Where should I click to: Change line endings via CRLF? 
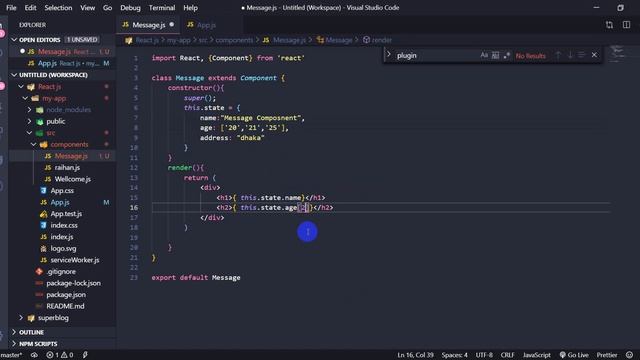507,355
